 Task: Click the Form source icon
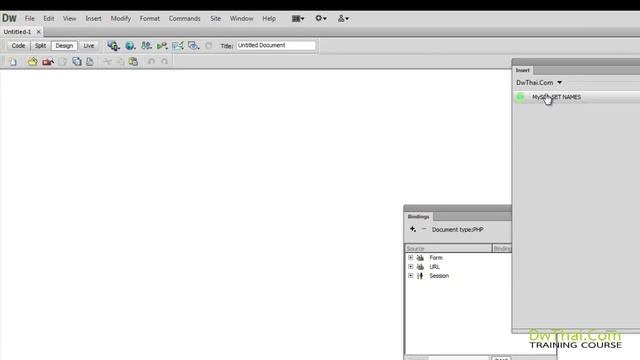[420, 258]
